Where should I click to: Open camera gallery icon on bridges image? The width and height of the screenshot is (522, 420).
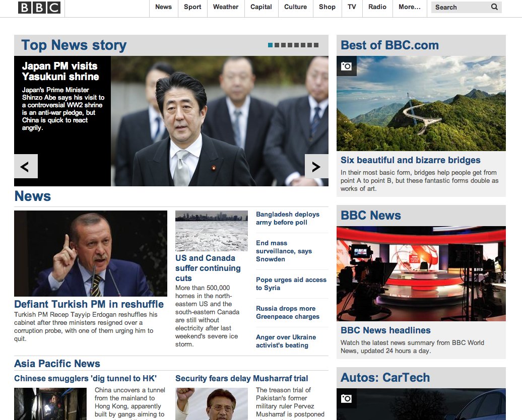point(346,66)
